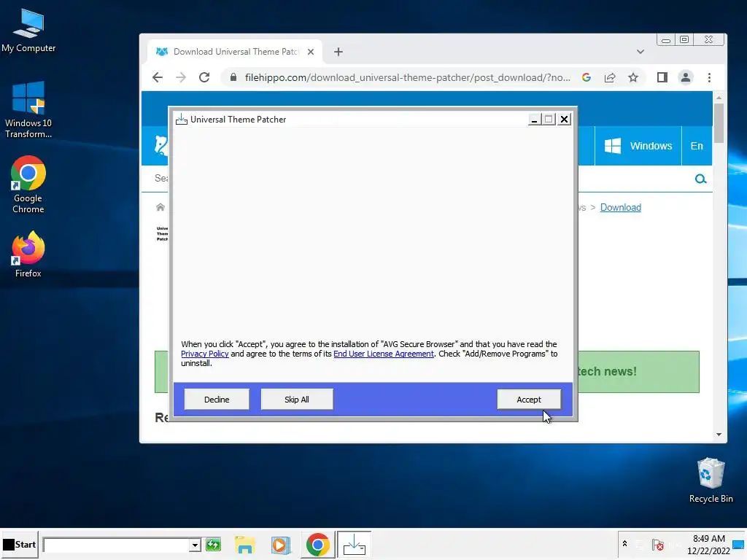Expand Chrome tab search chevron
The width and height of the screenshot is (747, 560).
pyautogui.click(x=640, y=52)
